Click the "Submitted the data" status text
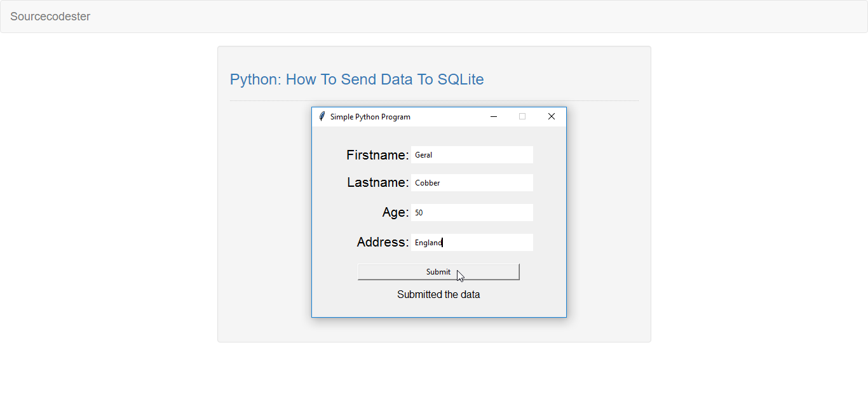The height and width of the screenshot is (420, 868). click(438, 295)
